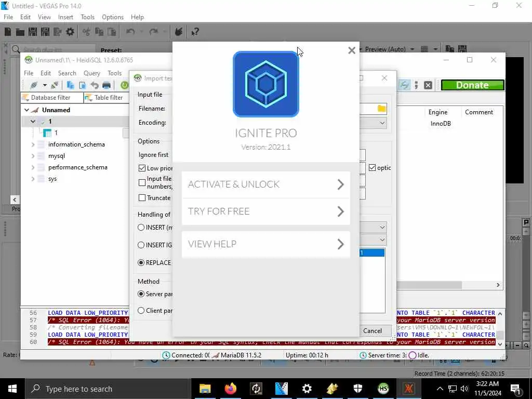Viewport: 532px width, 399px height.
Task: Click copy snapshot icon in VEGAS preview
Action: click(449, 49)
